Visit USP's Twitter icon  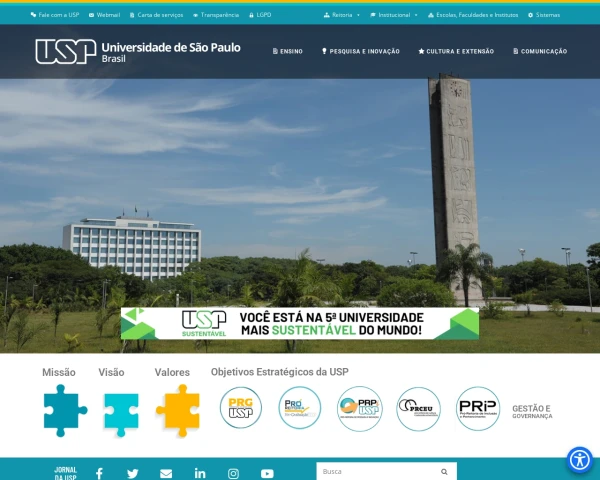132,473
